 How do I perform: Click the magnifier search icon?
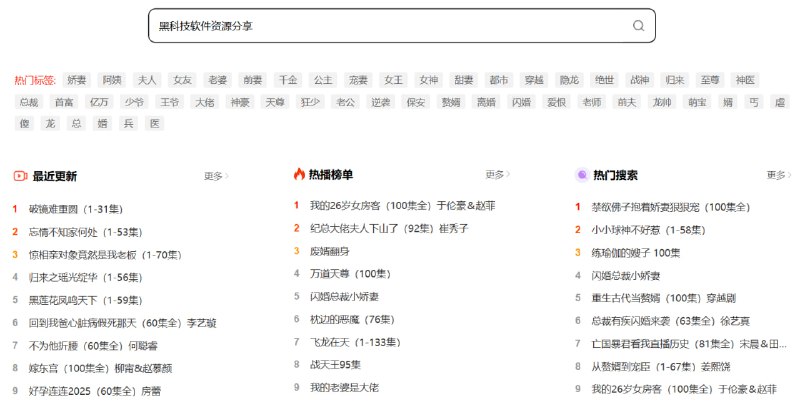tap(638, 26)
